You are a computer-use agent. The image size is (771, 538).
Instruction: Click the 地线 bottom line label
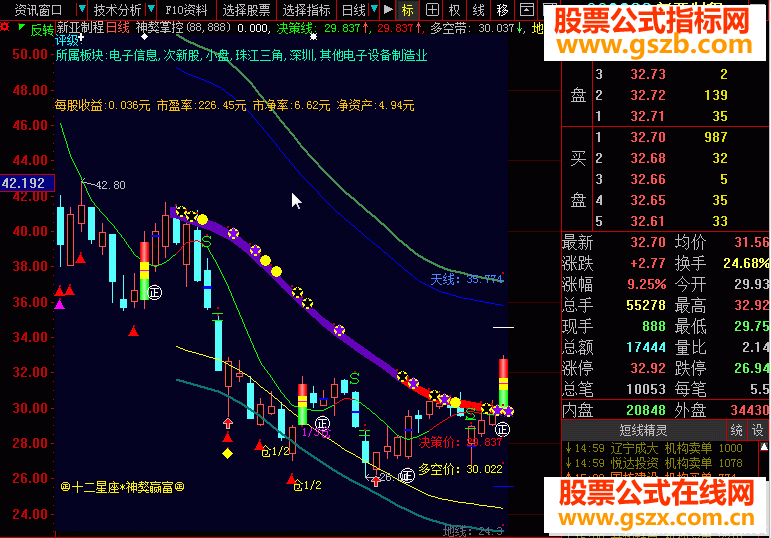(x=473, y=531)
